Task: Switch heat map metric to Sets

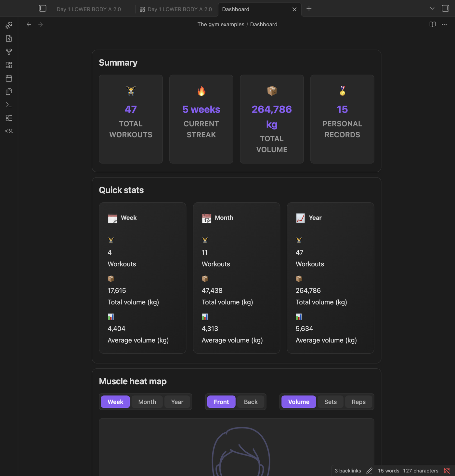Action: [x=331, y=402]
